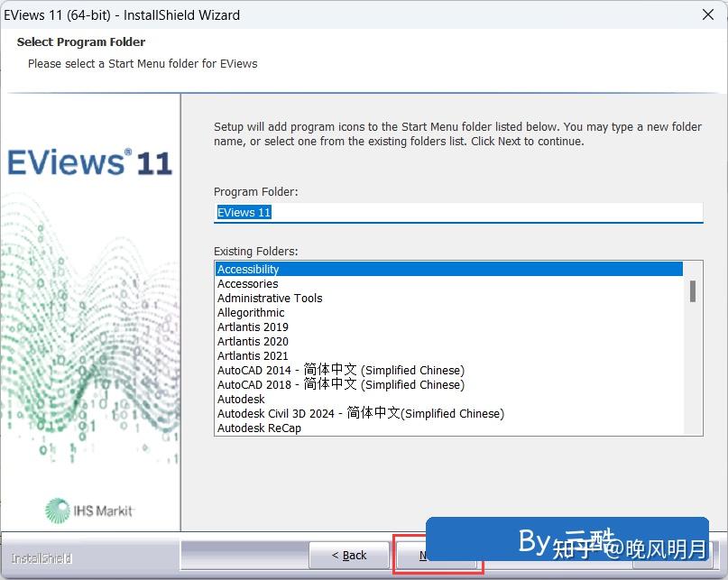
Task: Click the InstallShield label in status bar
Action: 40,558
